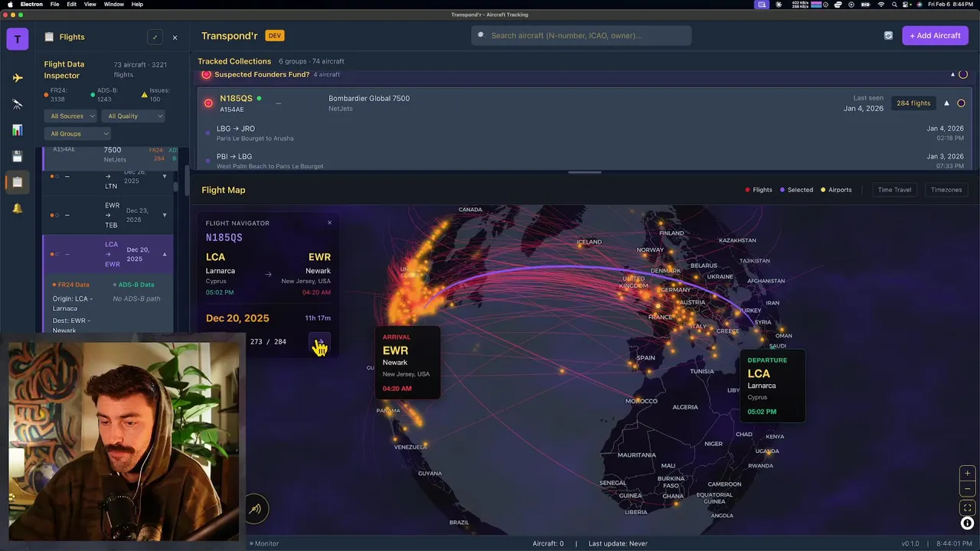Click the Issues warning triangle icon
This screenshot has height=551, width=980.
tap(144, 95)
